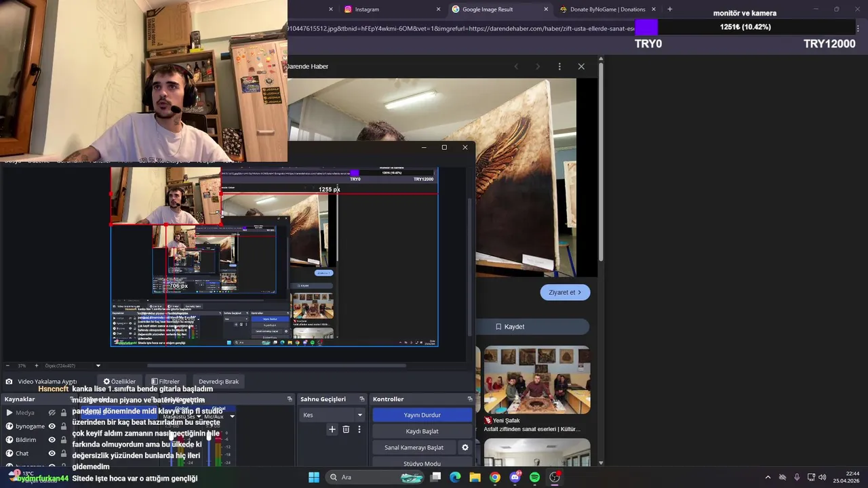Screen dimensions: 868x488
Task: Open OBS Studio from the taskbar
Action: pyautogui.click(x=555, y=477)
